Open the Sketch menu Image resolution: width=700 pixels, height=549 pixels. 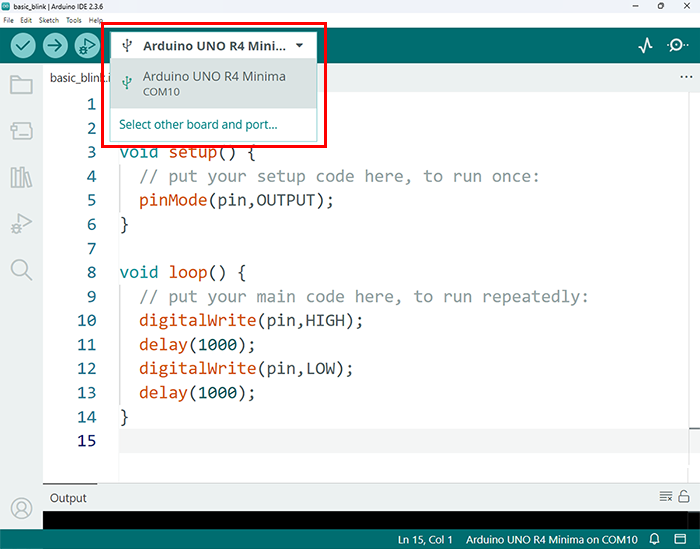tap(49, 20)
